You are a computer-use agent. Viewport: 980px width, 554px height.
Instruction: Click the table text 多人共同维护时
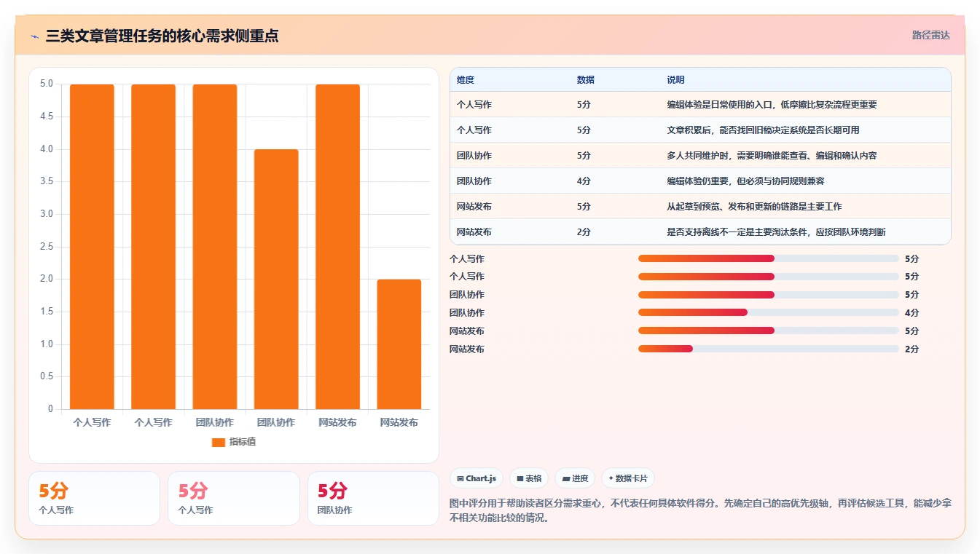[697, 156]
